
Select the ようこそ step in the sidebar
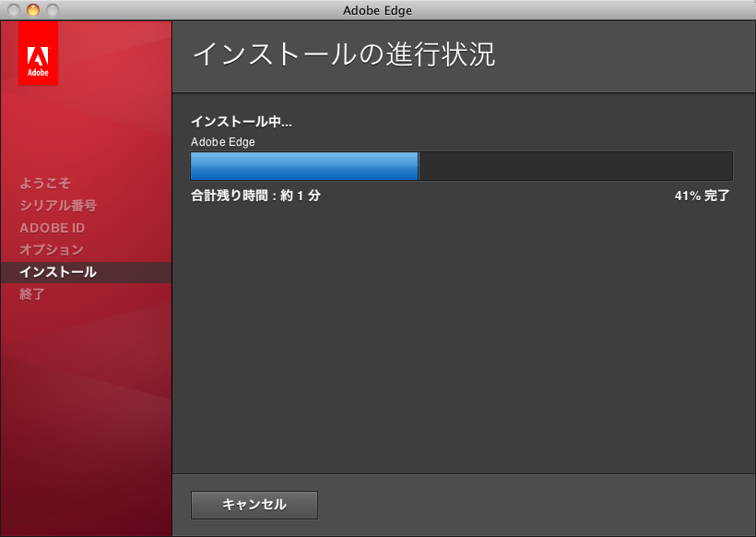click(x=45, y=184)
